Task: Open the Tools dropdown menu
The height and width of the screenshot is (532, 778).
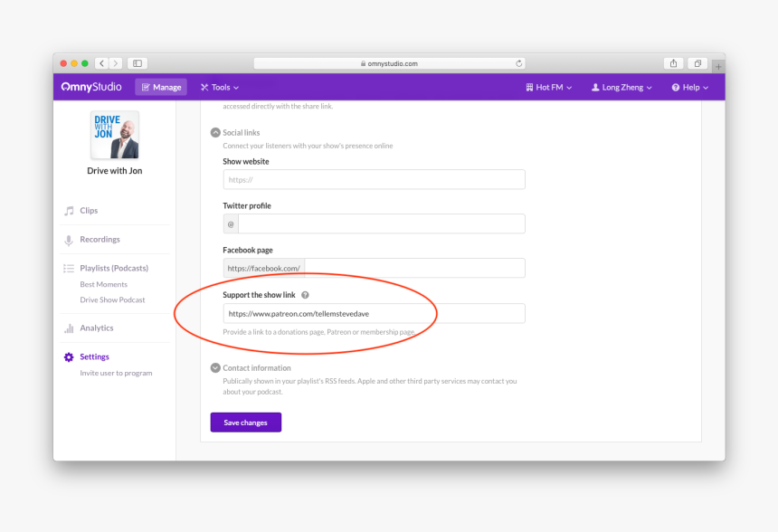Action: (220, 87)
